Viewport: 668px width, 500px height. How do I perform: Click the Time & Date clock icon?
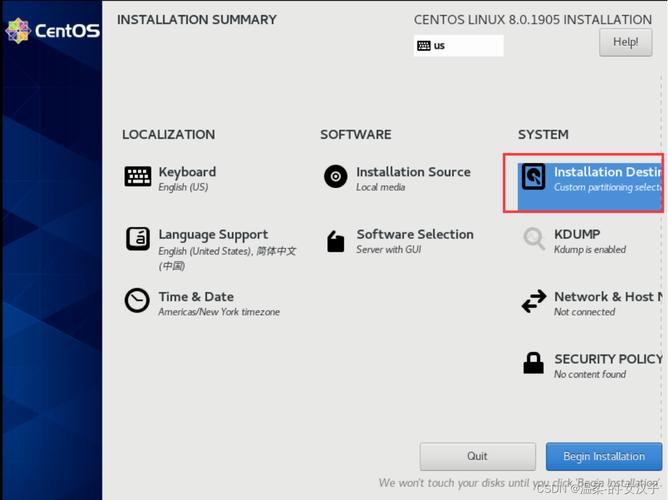pos(137,301)
